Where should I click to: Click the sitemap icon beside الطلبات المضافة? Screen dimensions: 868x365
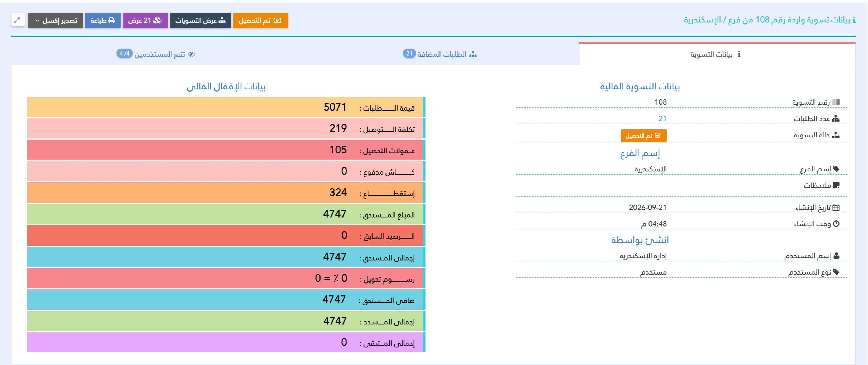click(473, 54)
